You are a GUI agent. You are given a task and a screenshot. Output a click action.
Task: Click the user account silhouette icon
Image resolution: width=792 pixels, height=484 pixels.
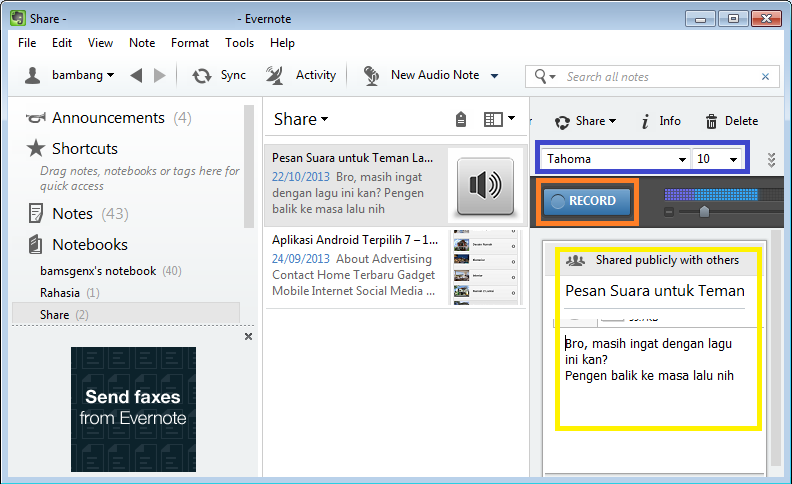pyautogui.click(x=33, y=75)
